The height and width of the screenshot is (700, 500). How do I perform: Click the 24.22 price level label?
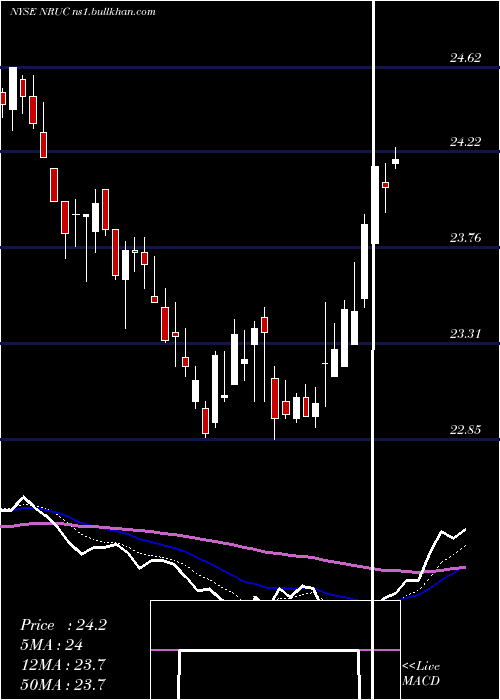coord(466,142)
